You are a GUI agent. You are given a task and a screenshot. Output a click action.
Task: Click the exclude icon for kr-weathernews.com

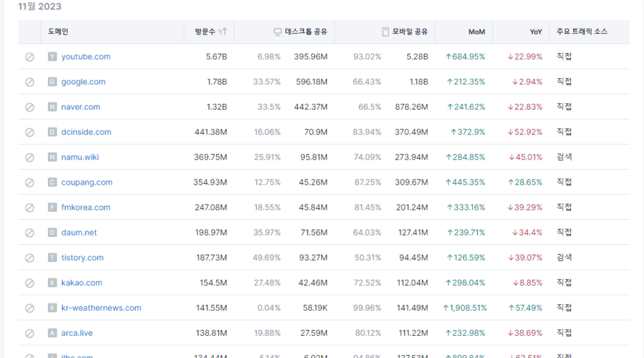[x=29, y=308]
